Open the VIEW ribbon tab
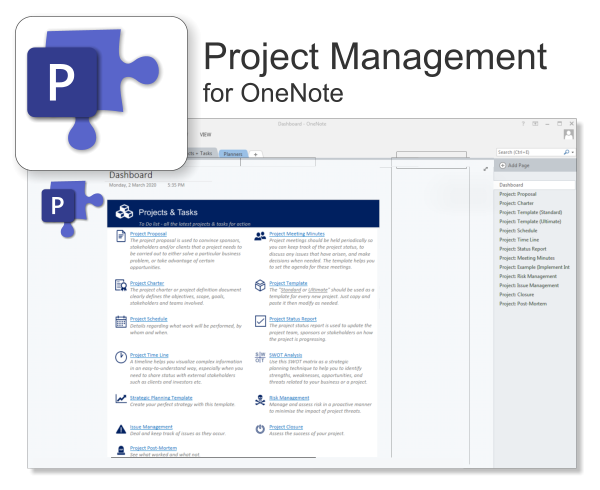 pyautogui.click(x=205, y=135)
